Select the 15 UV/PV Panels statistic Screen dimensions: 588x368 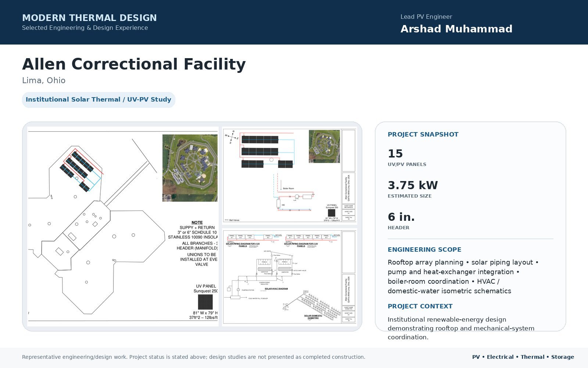coord(407,158)
